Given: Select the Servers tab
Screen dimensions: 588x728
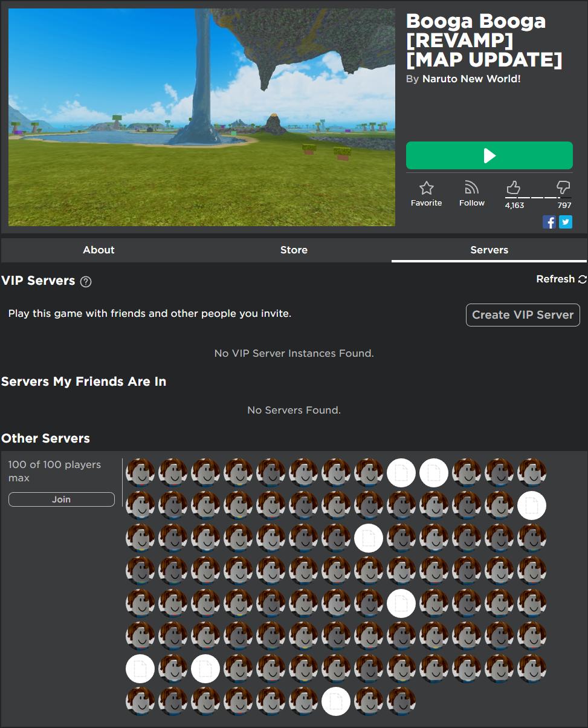Looking at the screenshot, I should (489, 250).
